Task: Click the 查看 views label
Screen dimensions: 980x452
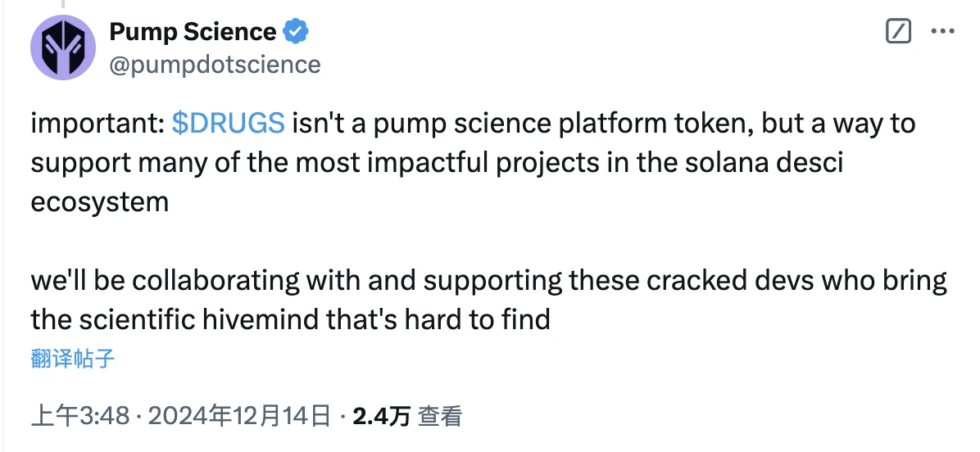Action: click(x=440, y=416)
